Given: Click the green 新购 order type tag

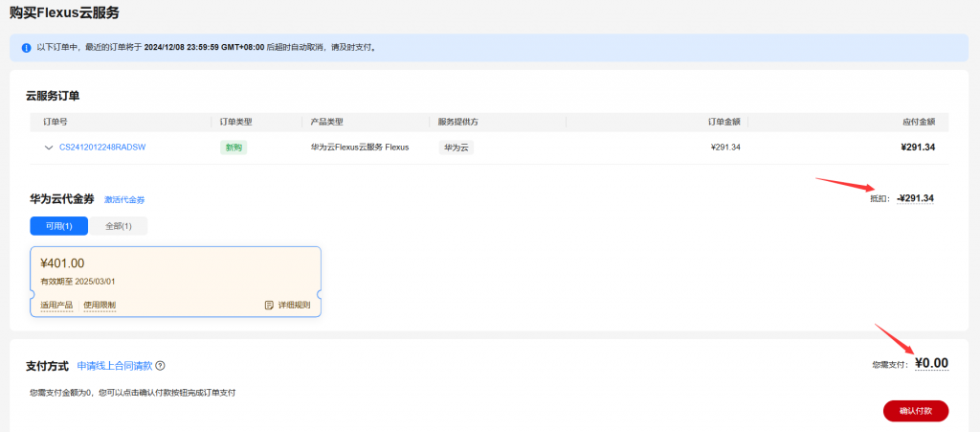Looking at the screenshot, I should 234,148.
